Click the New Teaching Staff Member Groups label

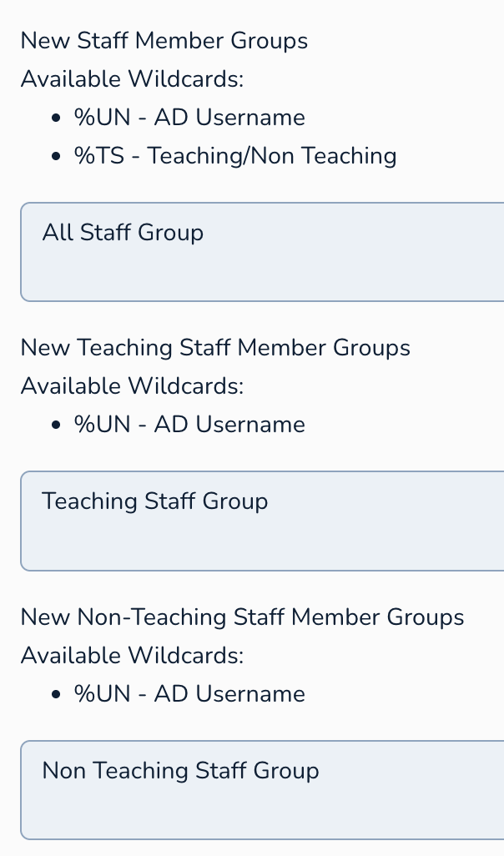(x=215, y=347)
